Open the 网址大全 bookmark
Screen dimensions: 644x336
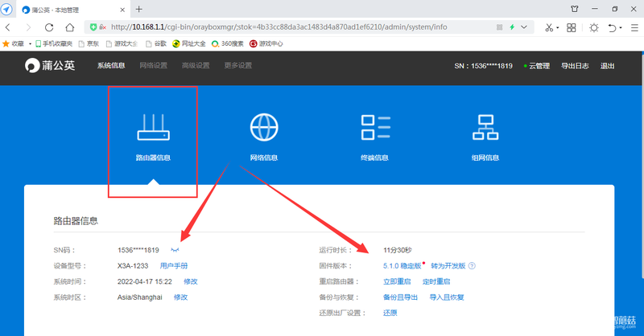click(x=189, y=43)
